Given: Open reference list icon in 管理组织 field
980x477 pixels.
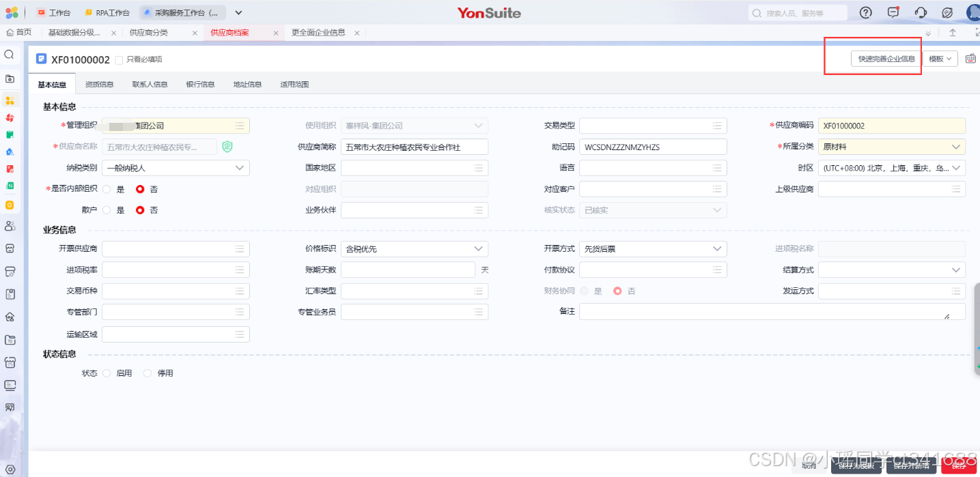Looking at the screenshot, I should pos(240,126).
